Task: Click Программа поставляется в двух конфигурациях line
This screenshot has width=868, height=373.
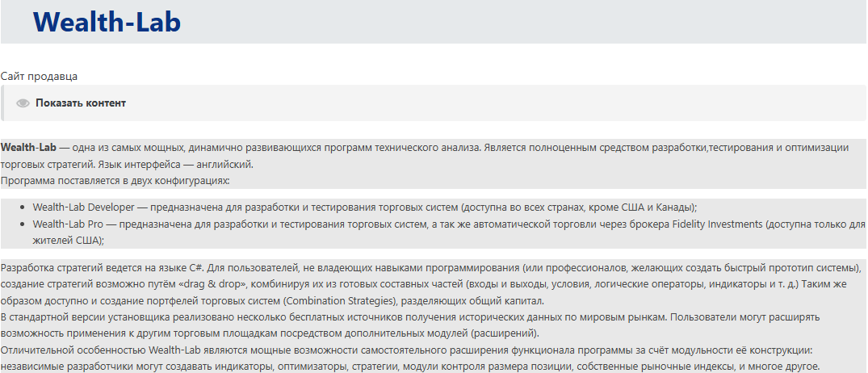Action: pyautogui.click(x=115, y=180)
